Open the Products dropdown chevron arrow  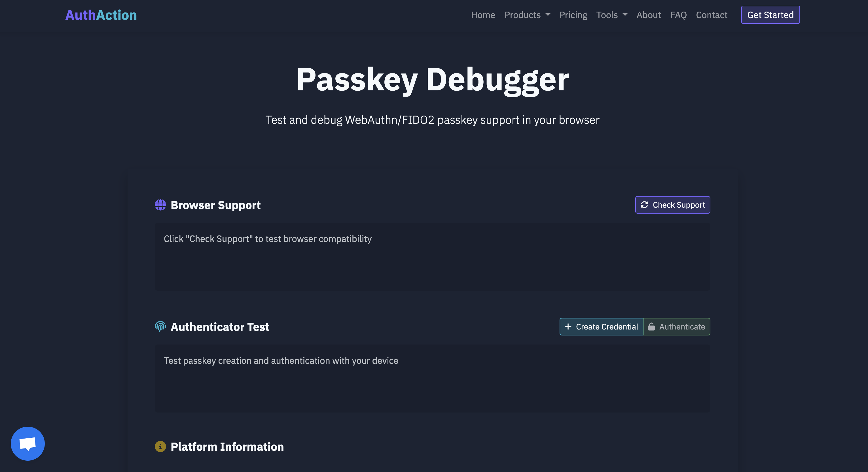(x=548, y=15)
